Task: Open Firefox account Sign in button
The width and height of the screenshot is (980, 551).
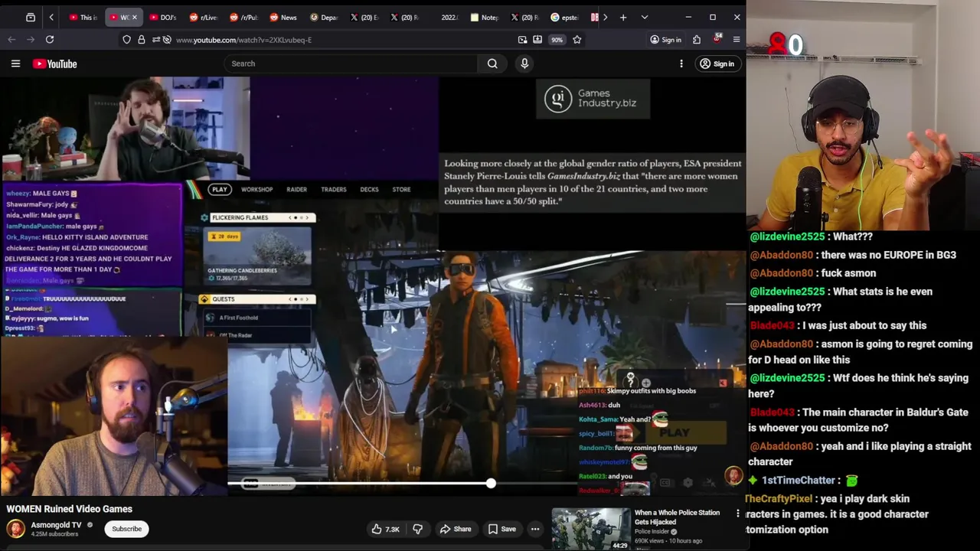Action: (665, 40)
